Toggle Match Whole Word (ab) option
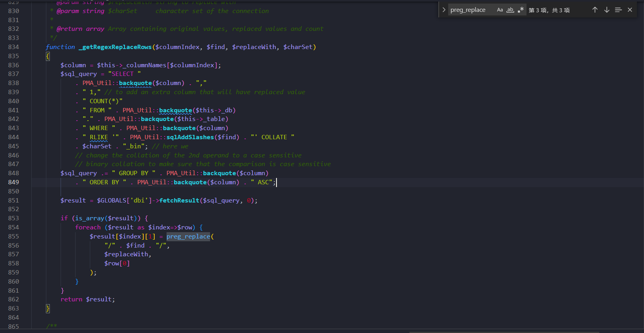The width and height of the screenshot is (644, 333). [x=510, y=10]
